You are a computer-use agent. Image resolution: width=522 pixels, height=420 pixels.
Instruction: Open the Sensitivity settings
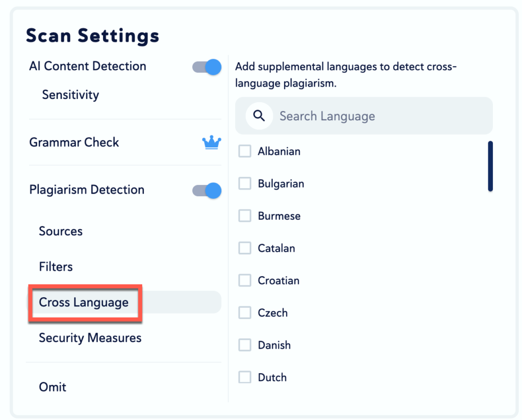[70, 95]
